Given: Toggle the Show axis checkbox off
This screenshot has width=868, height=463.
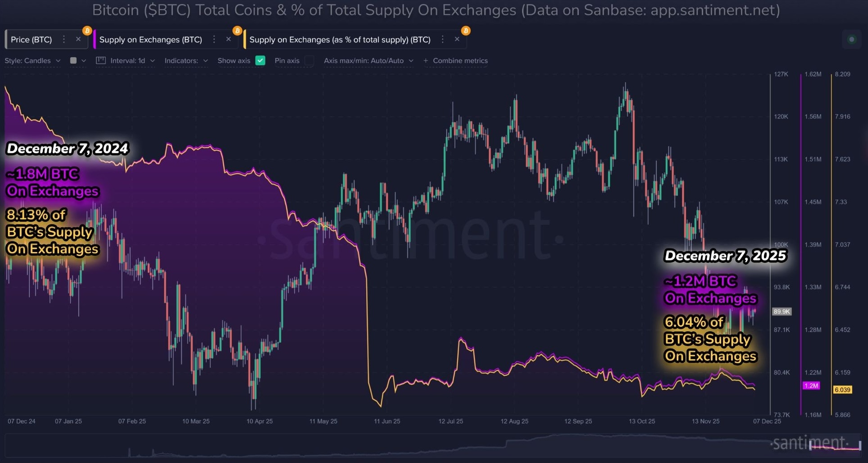Looking at the screenshot, I should click(x=260, y=60).
